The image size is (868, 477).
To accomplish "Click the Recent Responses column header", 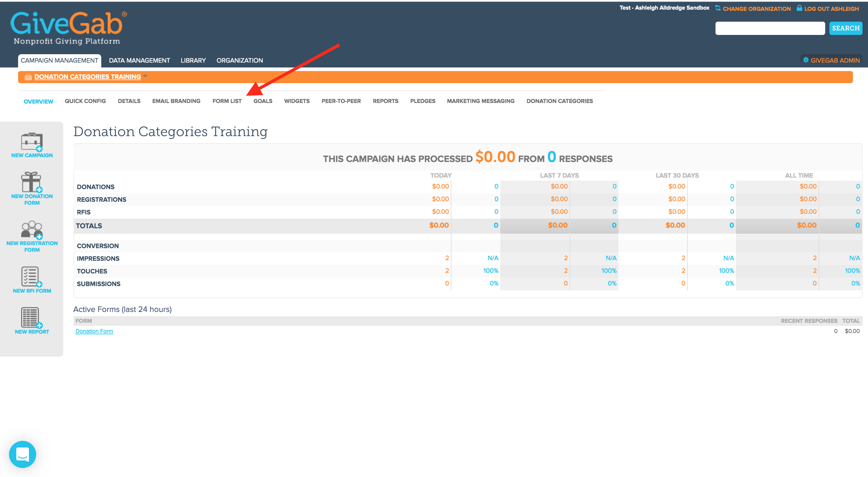I will [x=809, y=321].
